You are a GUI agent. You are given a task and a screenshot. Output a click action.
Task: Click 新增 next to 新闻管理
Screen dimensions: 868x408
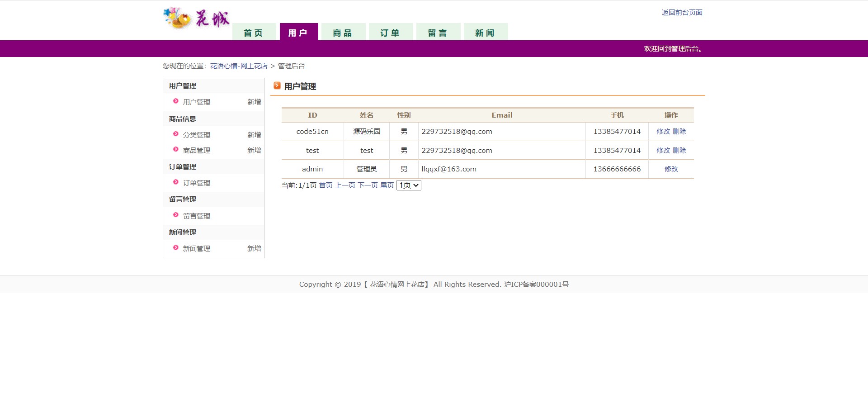(254, 249)
